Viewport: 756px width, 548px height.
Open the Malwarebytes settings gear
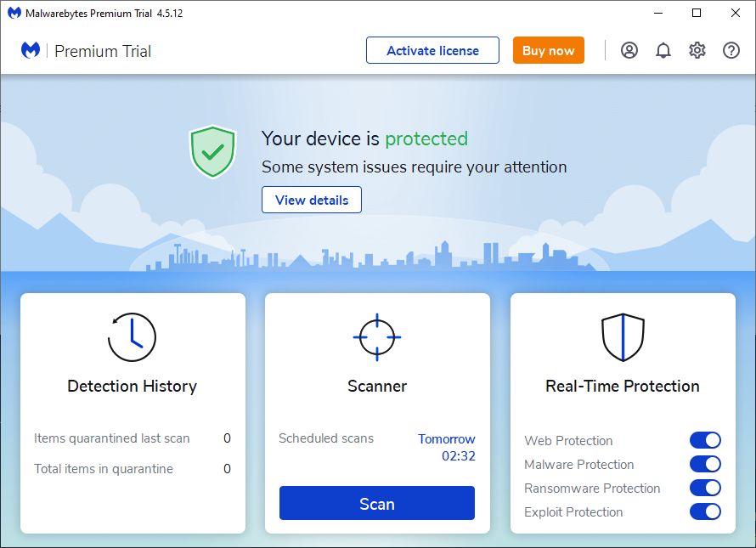697,50
